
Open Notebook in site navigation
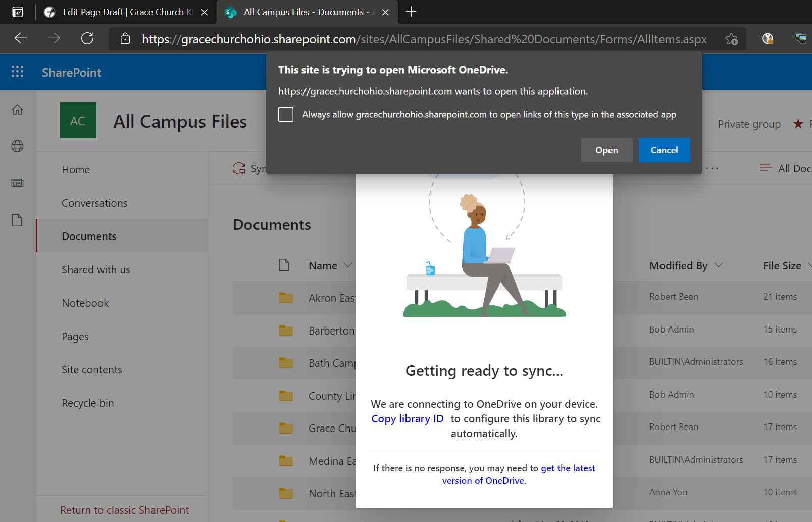coord(85,303)
